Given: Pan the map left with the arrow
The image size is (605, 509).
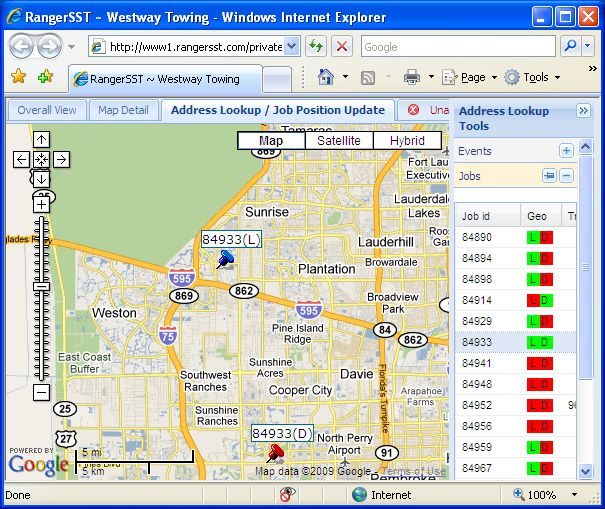Looking at the screenshot, I should (21, 159).
